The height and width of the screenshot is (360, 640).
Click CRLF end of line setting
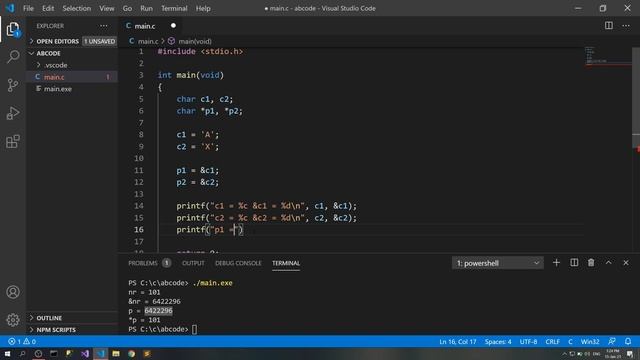pos(553,341)
